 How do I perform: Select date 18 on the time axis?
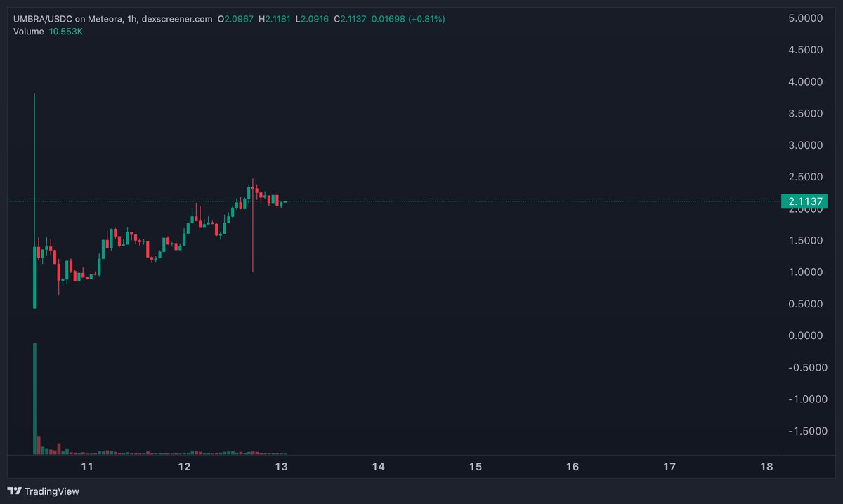coord(766,467)
